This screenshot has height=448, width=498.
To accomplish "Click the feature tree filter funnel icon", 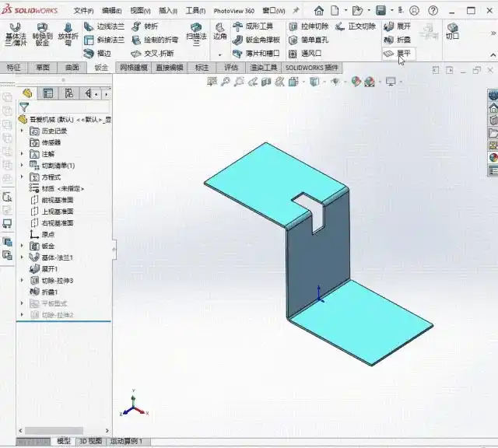I will point(24,107).
